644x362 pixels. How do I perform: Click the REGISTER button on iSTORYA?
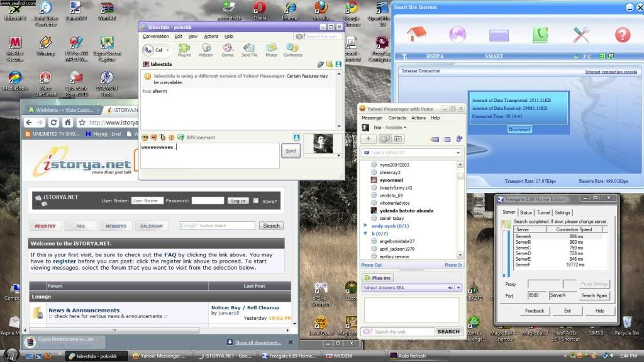click(x=45, y=226)
